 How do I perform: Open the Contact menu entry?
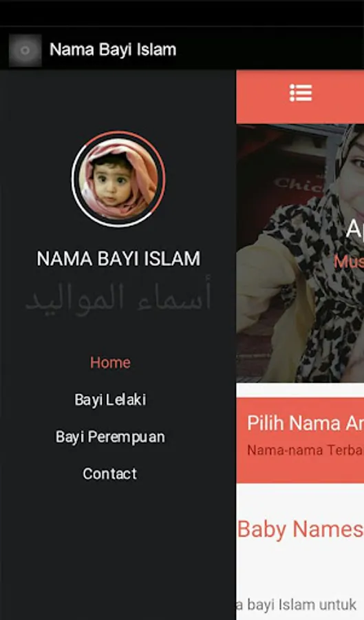(110, 474)
